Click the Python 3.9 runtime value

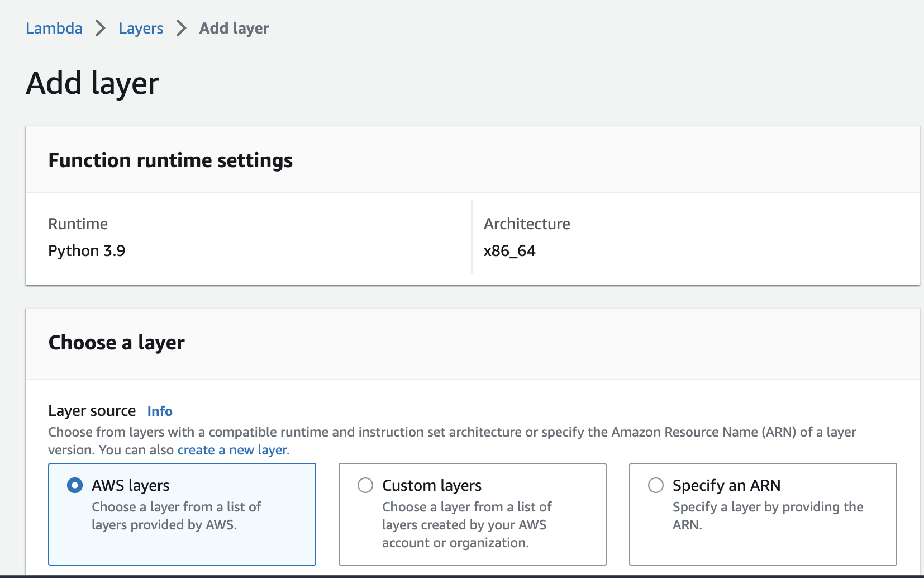pos(87,251)
